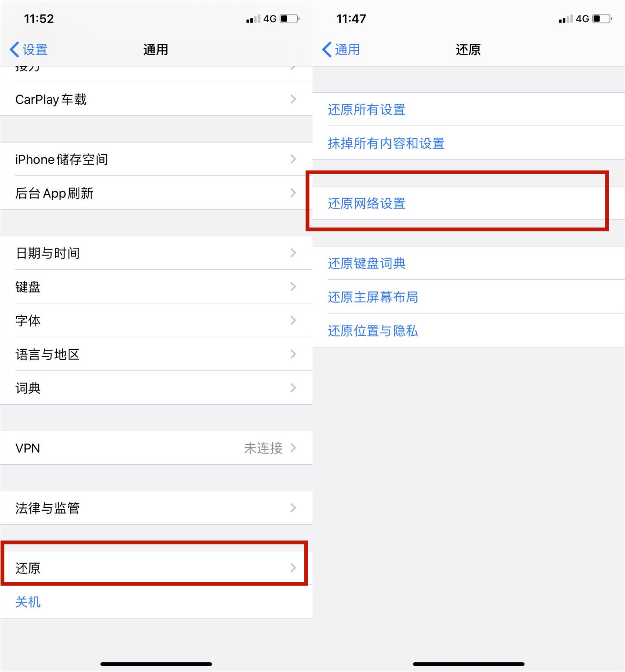Tap the 4G indicator on the right status bar
This screenshot has width=625, height=672.
coord(583,19)
